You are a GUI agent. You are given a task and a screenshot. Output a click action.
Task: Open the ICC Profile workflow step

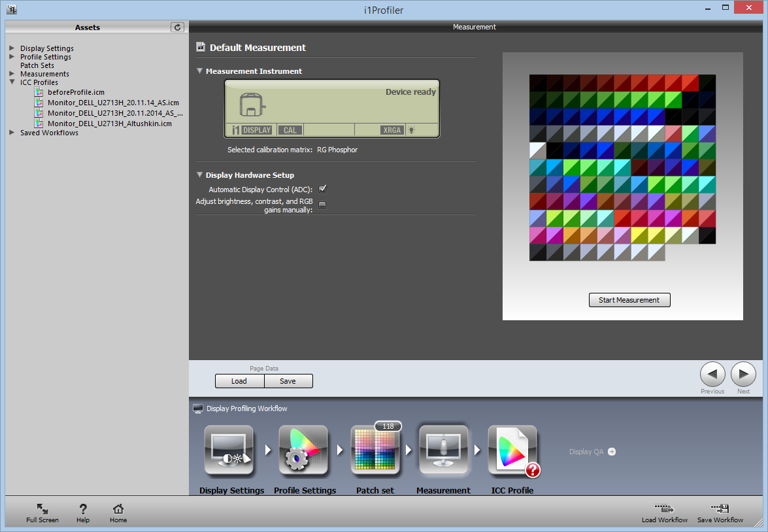coord(513,451)
